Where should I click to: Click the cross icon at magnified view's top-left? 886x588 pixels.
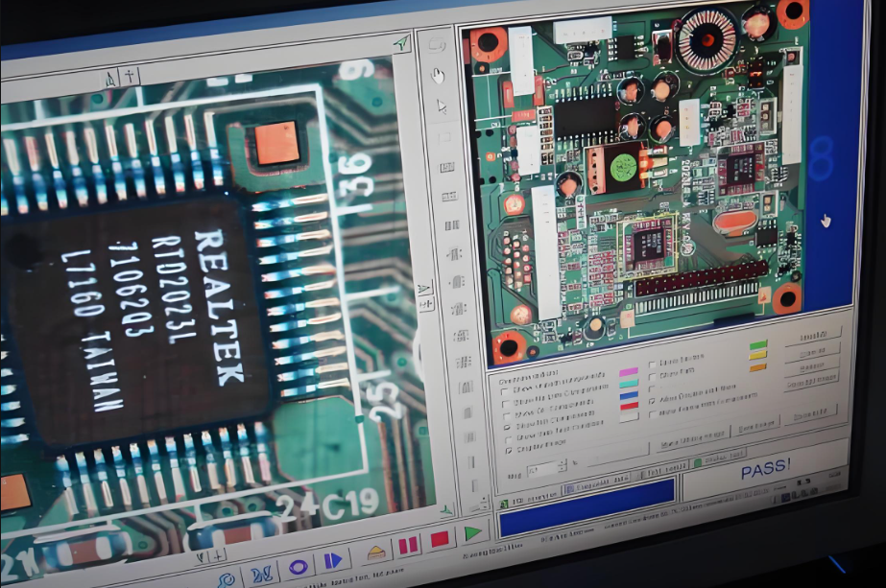131,75
